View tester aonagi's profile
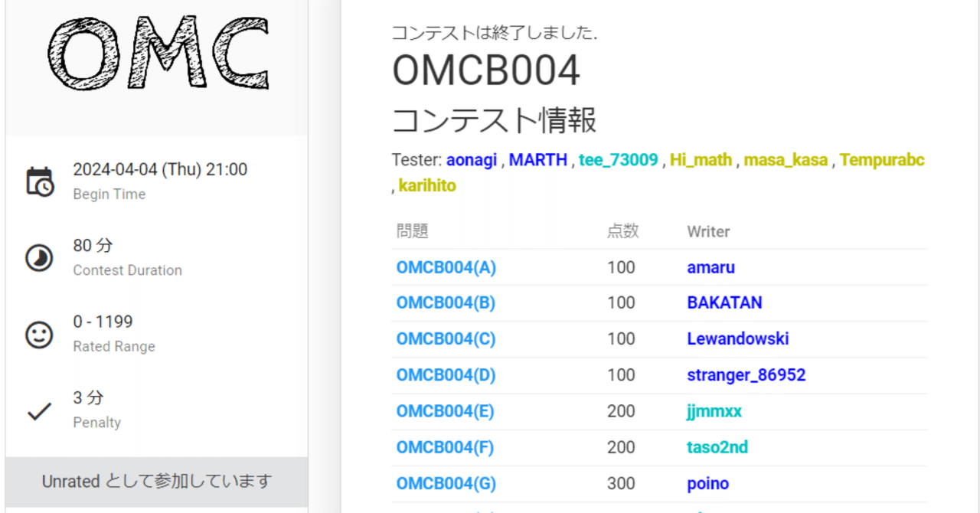 [471, 160]
